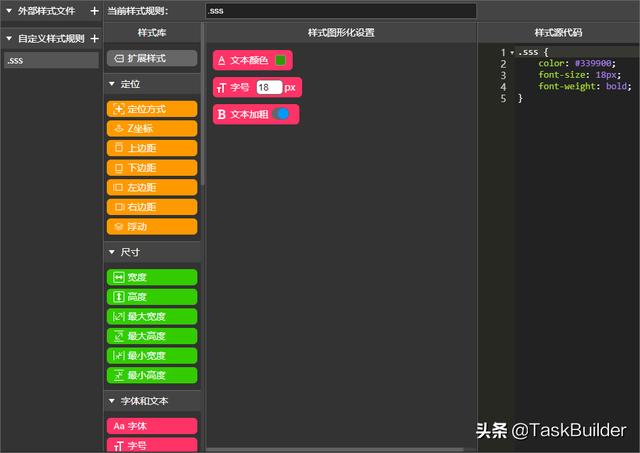Viewport: 640px width, 453px height.
Task: Click the 样式库 panel header
Action: pos(152,33)
